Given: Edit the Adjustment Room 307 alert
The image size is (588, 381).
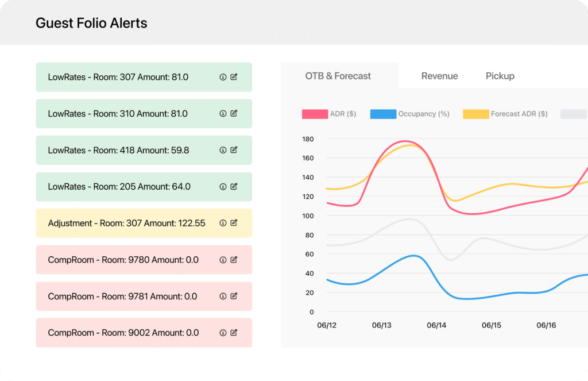Looking at the screenshot, I should point(234,223).
